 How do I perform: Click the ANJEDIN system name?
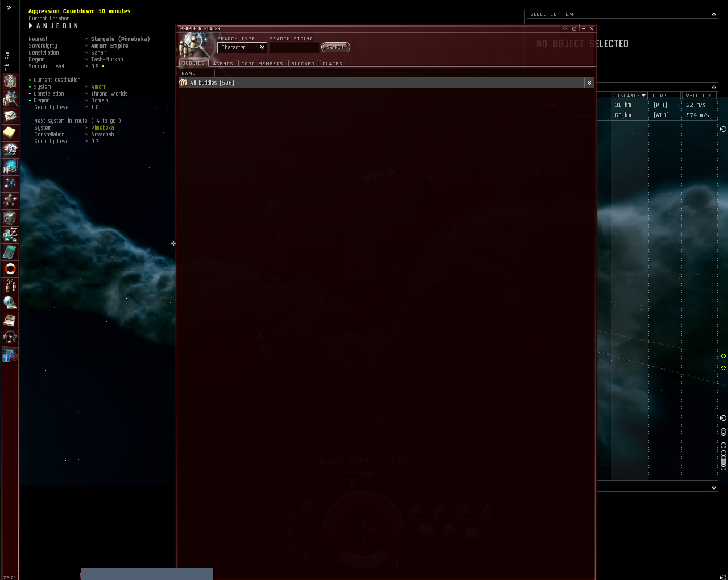(x=57, y=26)
